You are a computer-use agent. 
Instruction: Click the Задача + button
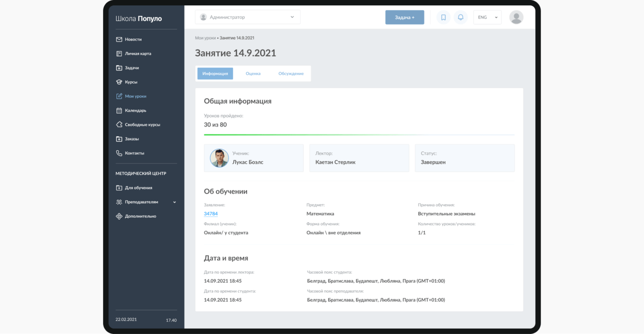(405, 17)
